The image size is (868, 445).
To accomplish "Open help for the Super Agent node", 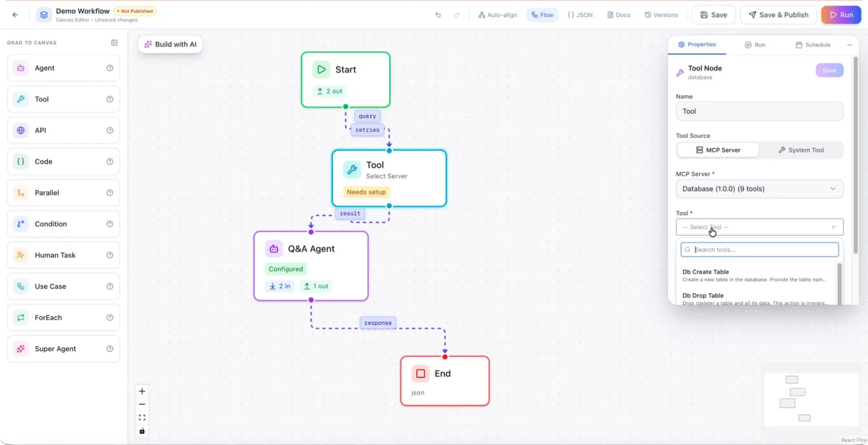I will pos(110,349).
